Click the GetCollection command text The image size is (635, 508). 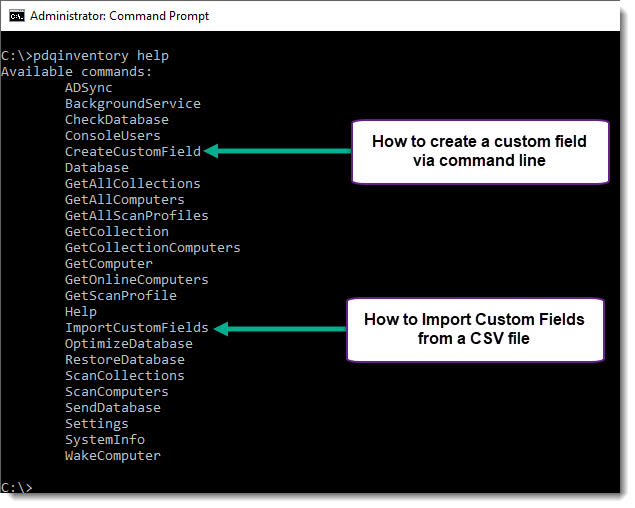[x=117, y=232]
